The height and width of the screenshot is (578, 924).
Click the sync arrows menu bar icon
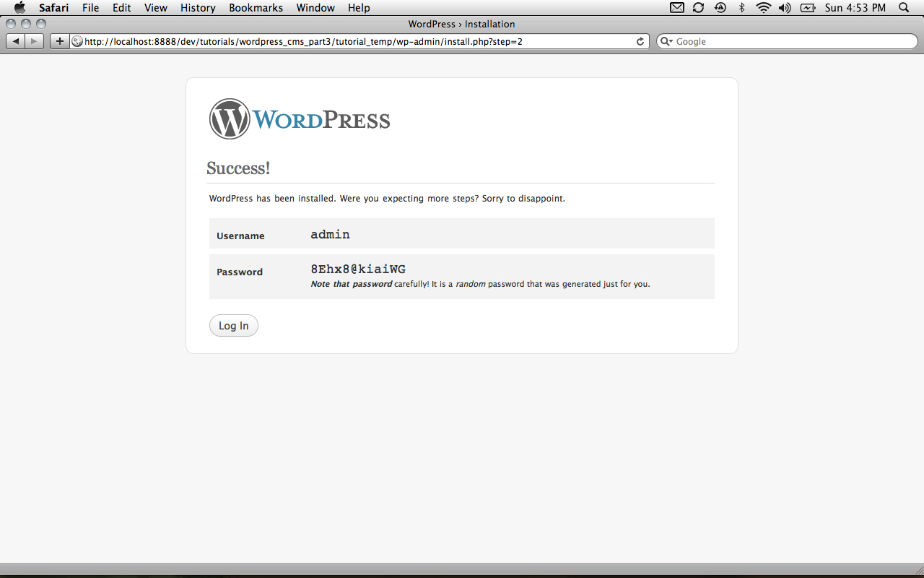(x=698, y=8)
